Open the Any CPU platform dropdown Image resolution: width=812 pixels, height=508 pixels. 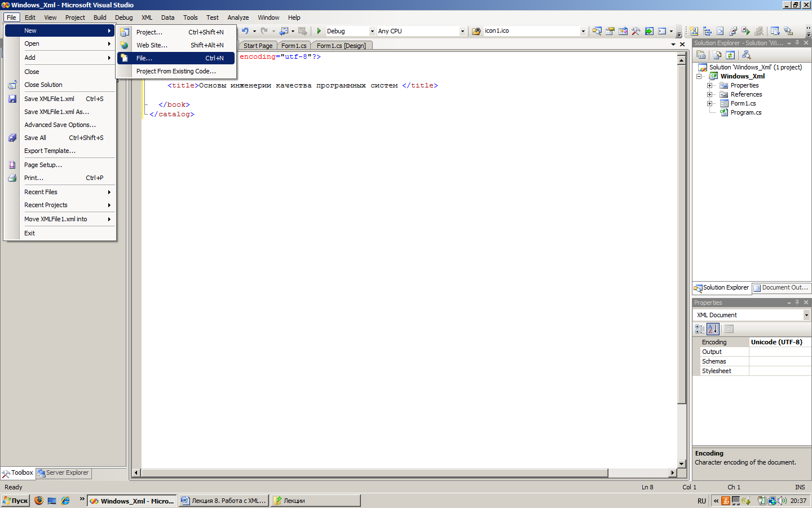462,32
